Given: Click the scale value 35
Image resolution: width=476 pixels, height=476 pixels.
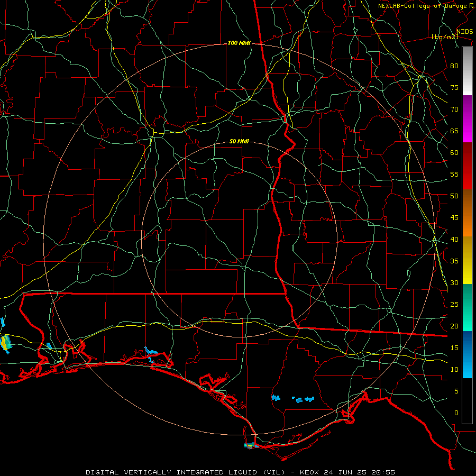Looking at the screenshot, I should click(454, 261).
